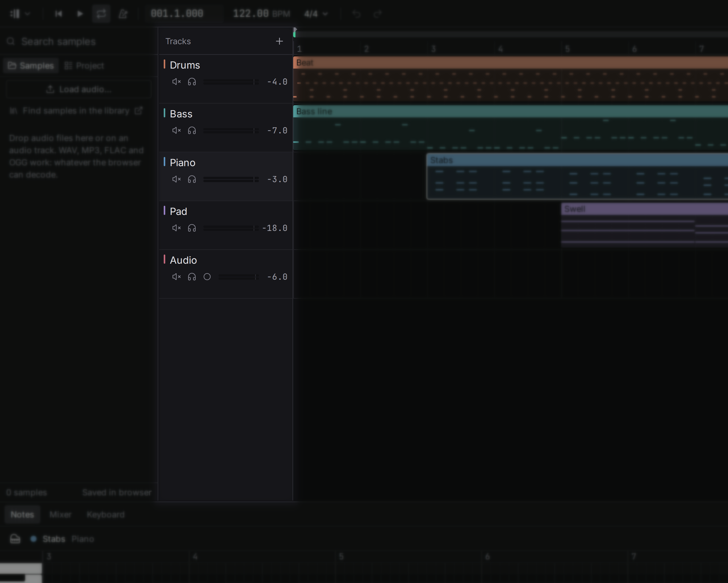The height and width of the screenshot is (583, 728).
Task: Redo the last action
Action: [x=377, y=14]
